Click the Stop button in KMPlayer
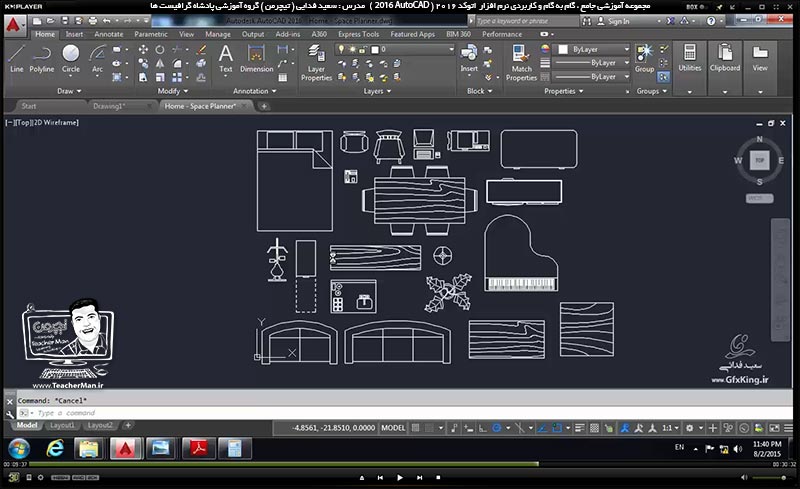The height and width of the screenshot is (489, 800). [438, 478]
